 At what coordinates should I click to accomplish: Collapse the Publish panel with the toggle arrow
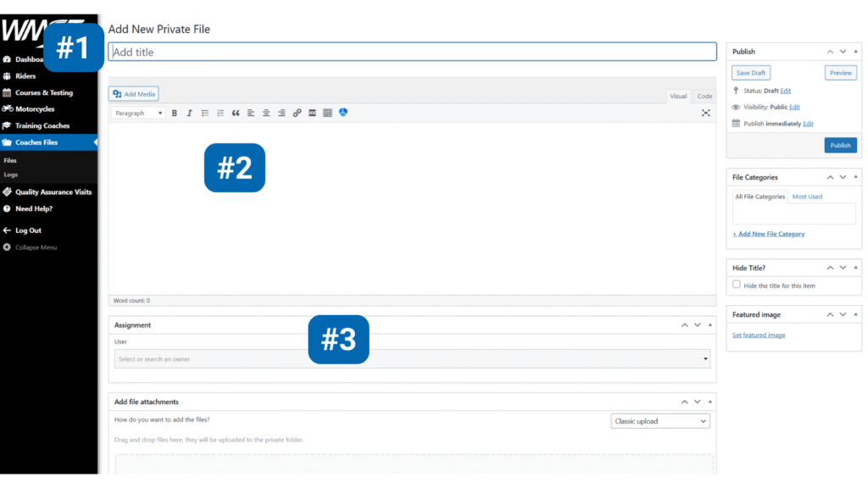[854, 52]
